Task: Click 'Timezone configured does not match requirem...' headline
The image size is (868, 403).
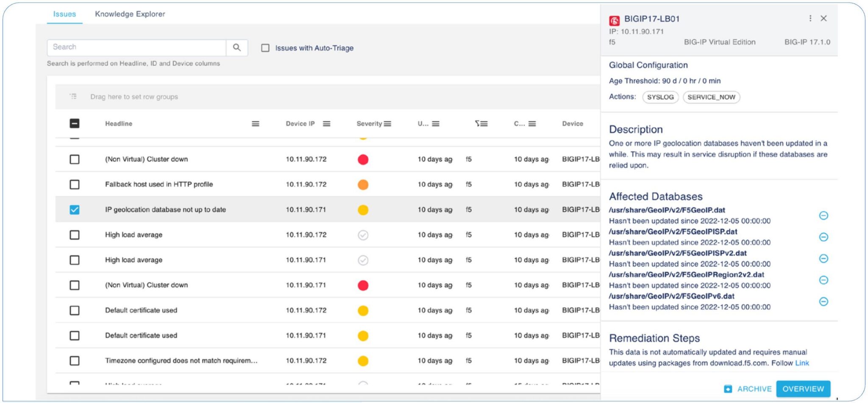Action: 181,361
